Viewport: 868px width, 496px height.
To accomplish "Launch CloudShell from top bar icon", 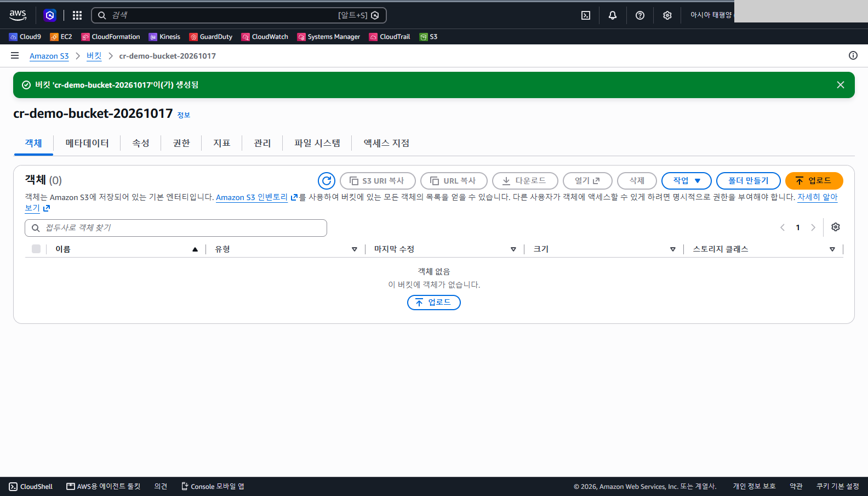I will coord(586,15).
